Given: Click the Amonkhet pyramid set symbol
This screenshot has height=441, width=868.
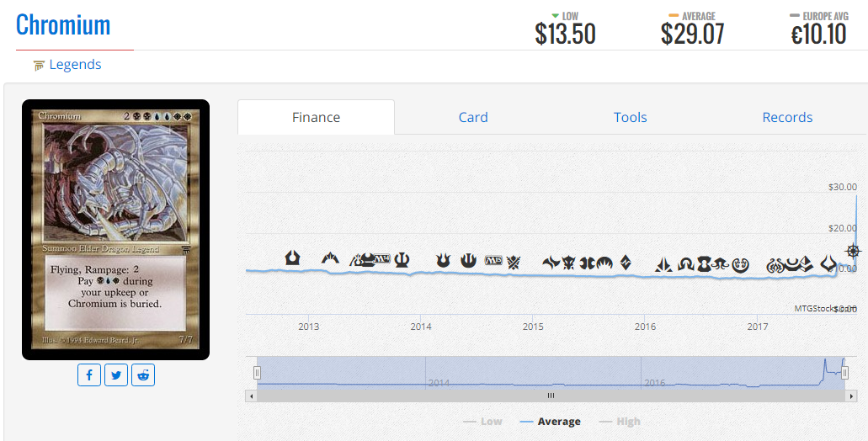Looking at the screenshot, I should click(807, 264).
